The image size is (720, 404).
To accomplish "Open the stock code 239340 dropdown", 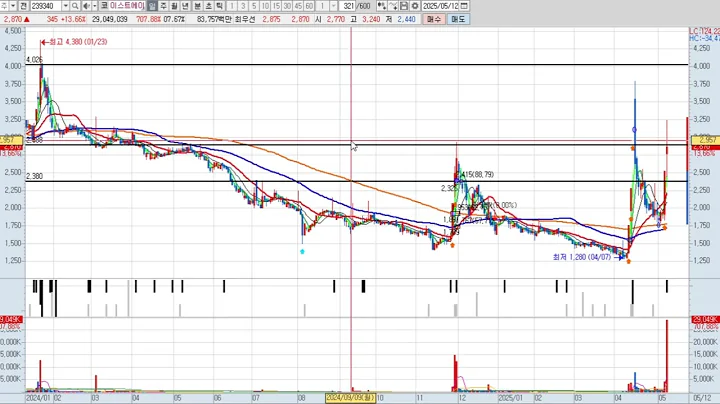I will pos(65,6).
